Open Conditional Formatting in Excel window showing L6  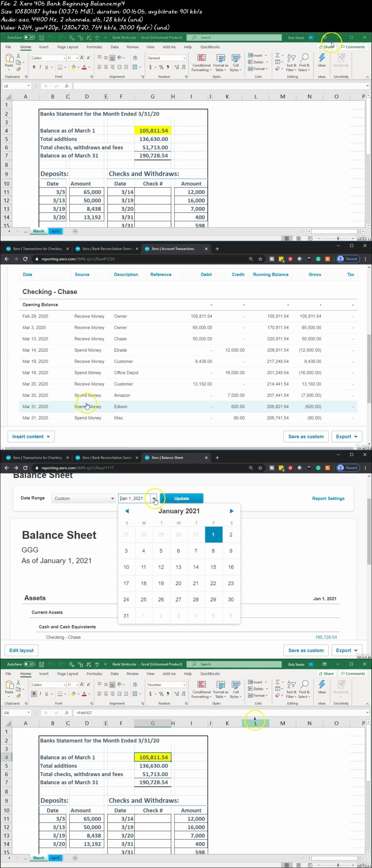pyautogui.click(x=201, y=63)
